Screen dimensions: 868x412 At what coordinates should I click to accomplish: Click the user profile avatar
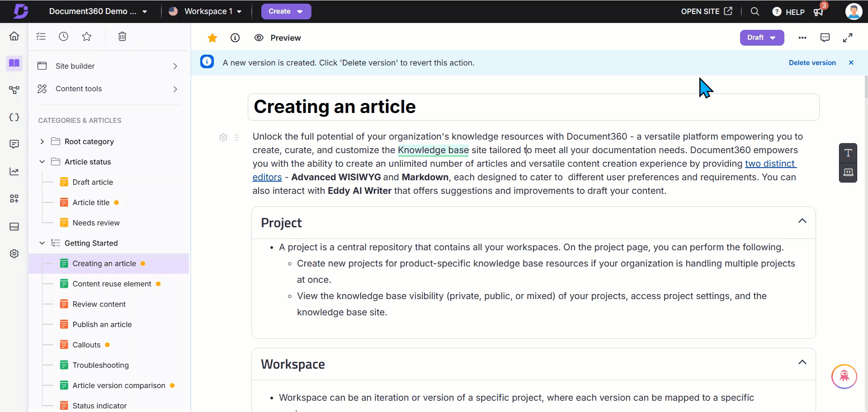click(x=854, y=11)
